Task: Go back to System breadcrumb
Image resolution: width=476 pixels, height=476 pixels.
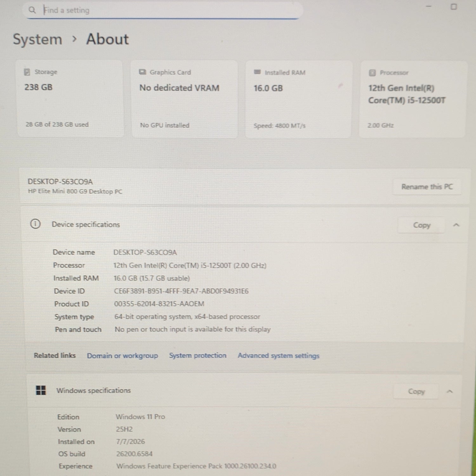Action: click(37, 40)
